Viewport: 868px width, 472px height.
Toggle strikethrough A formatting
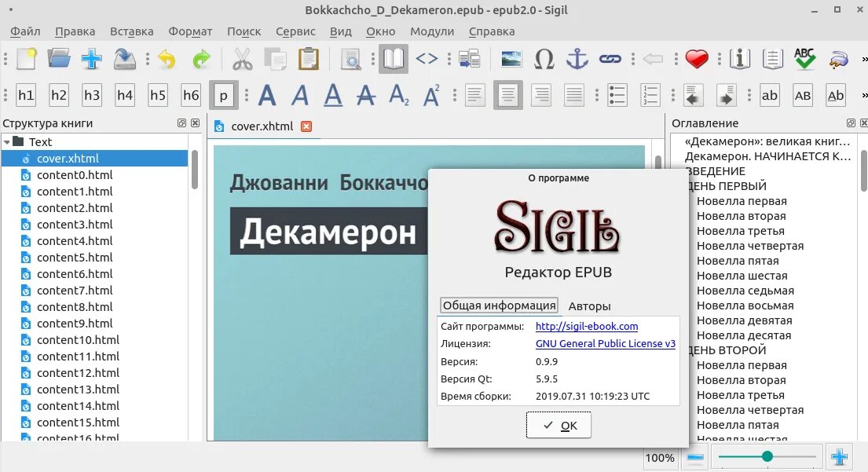point(366,95)
